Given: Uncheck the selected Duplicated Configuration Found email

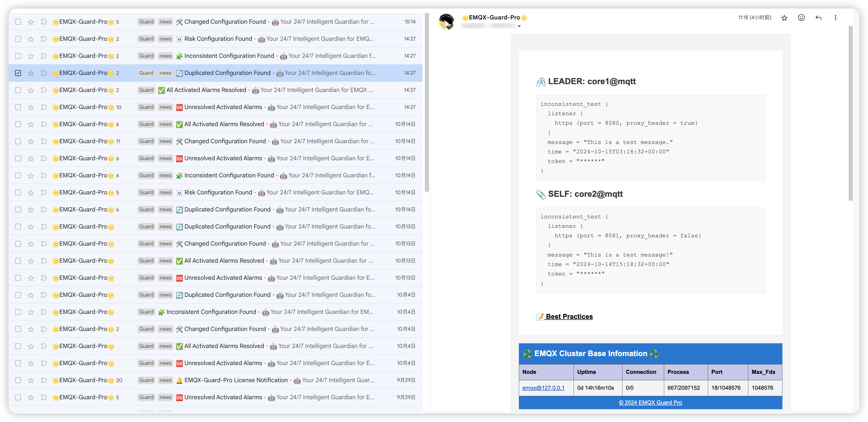Looking at the screenshot, I should [x=18, y=73].
